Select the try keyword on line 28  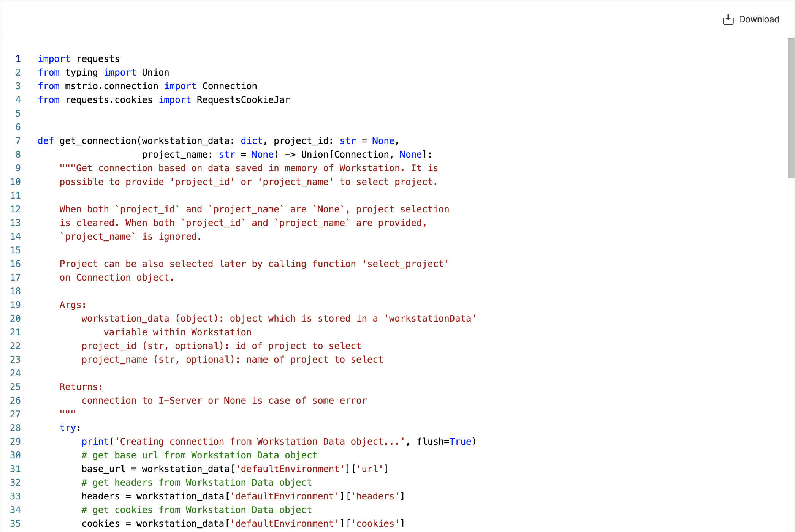[x=67, y=428]
